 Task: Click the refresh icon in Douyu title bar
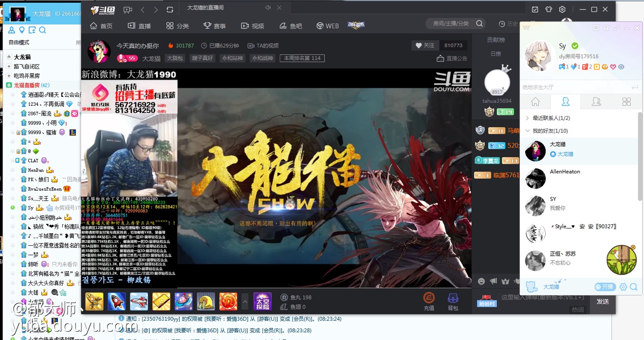[169, 9]
